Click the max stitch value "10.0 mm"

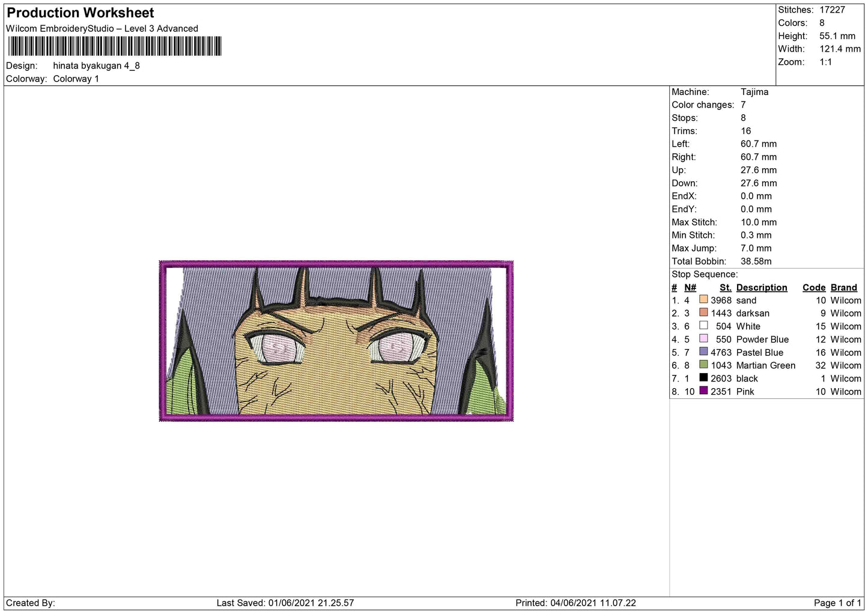pos(759,222)
